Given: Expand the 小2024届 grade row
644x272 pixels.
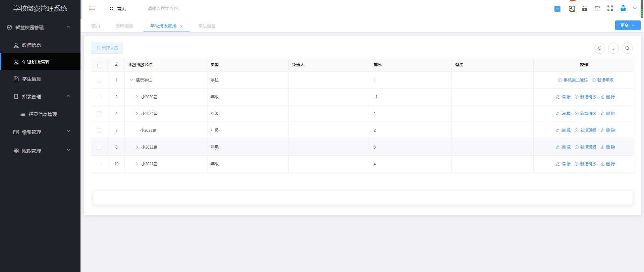Looking at the screenshot, I should (x=137, y=114).
